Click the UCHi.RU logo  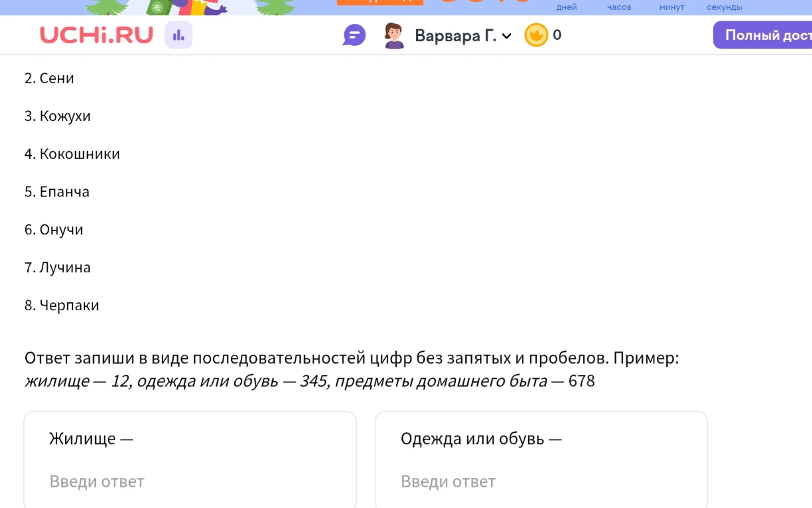click(97, 35)
